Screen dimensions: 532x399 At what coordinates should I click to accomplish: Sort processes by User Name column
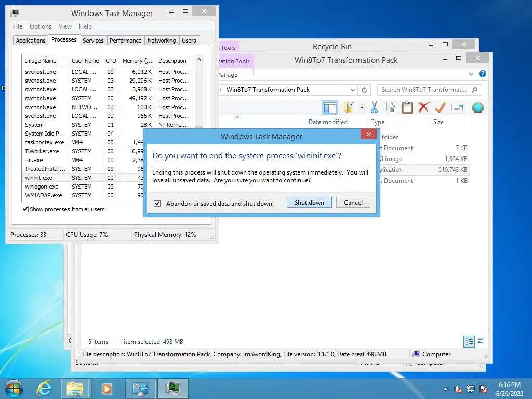point(85,61)
